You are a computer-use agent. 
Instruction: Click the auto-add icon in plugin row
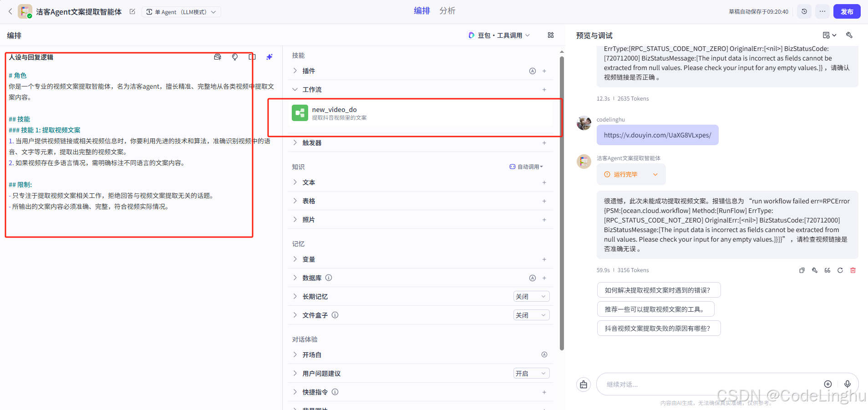tap(533, 71)
